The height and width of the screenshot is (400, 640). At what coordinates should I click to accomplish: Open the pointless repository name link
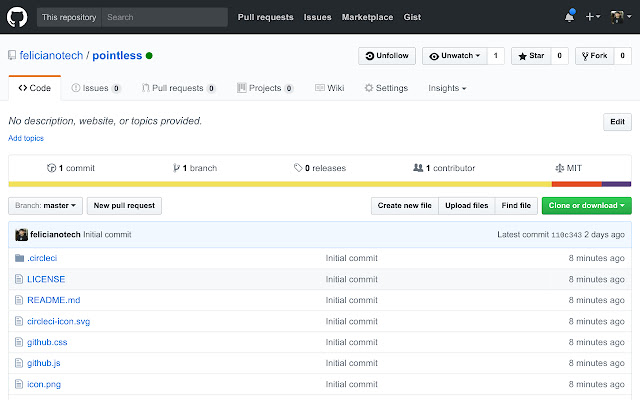click(x=117, y=56)
